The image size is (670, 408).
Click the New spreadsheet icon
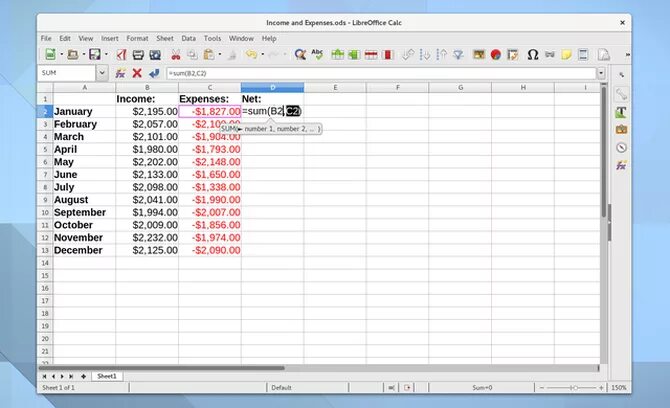point(50,54)
